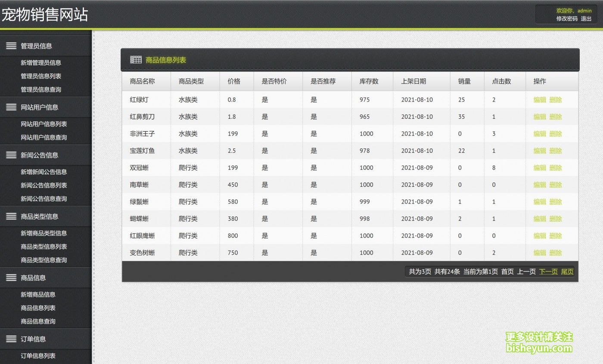Click the hamburger icon beside 新闻公告信息
This screenshot has width=603, height=364.
[x=11, y=155]
